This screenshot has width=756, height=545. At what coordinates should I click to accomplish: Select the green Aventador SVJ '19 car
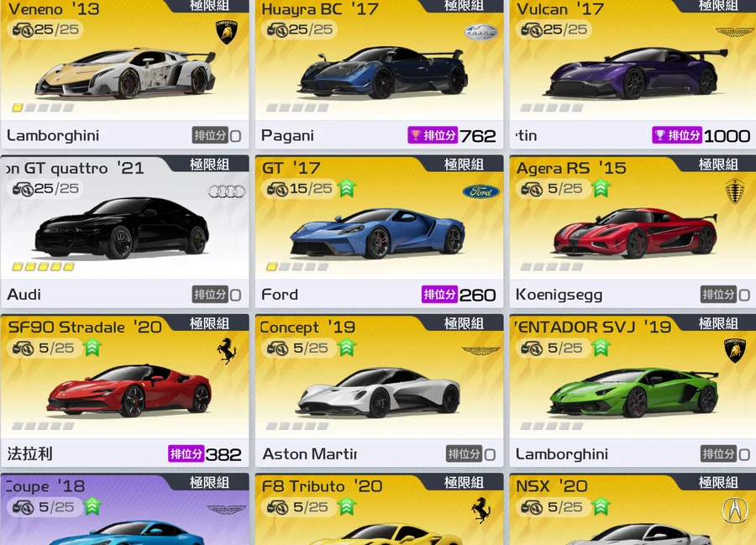pos(633,393)
